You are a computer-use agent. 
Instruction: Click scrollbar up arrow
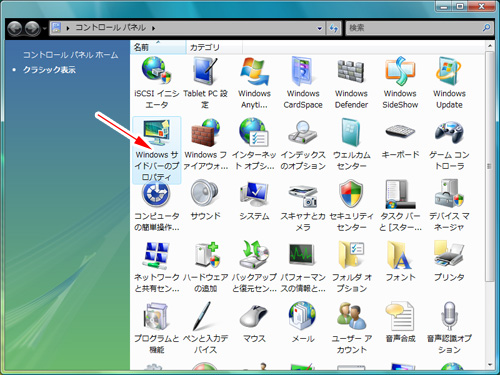point(489,46)
